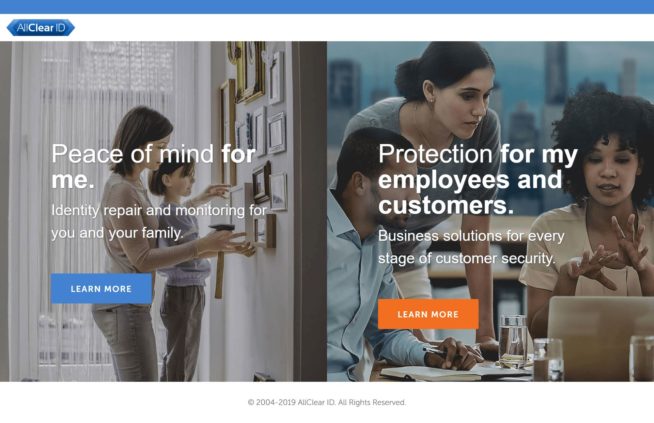Click the blue LEARN MORE button
The height and width of the screenshot is (423, 654).
[101, 288]
